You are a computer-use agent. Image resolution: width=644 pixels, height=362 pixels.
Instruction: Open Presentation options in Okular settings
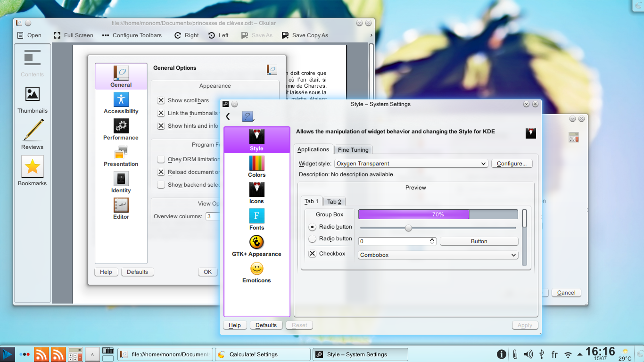point(121,156)
